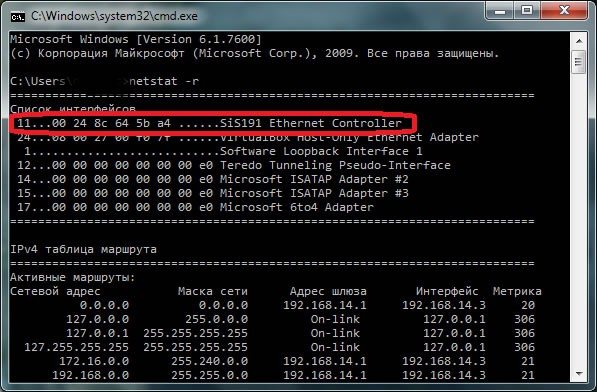Click the 'Microsoft ISATAP Adapter #2' row
This screenshot has width=597, height=392.
click(x=213, y=179)
